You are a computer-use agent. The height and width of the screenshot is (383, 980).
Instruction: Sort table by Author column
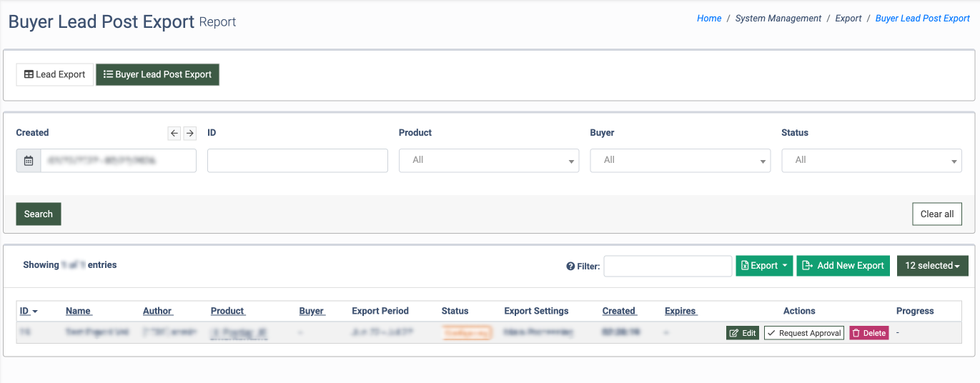(x=158, y=311)
